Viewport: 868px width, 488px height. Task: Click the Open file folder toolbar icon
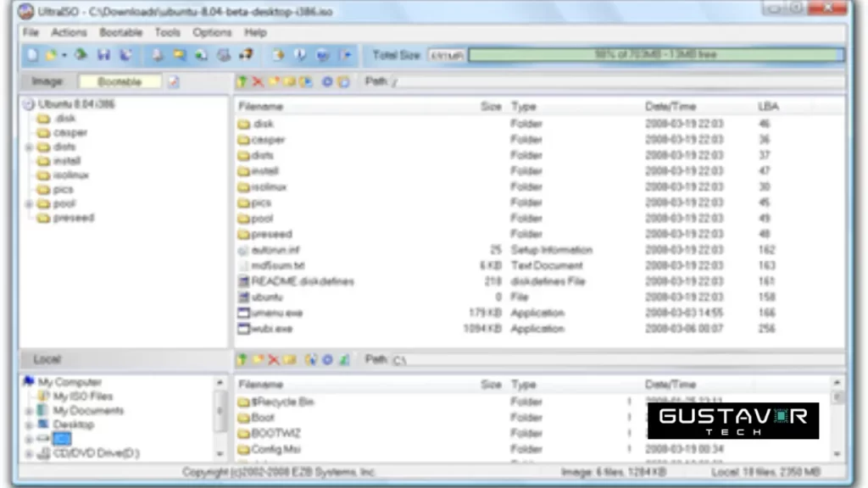pos(51,55)
